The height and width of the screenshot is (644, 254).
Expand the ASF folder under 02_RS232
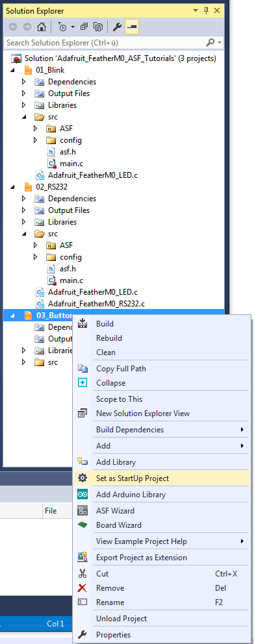[35, 245]
